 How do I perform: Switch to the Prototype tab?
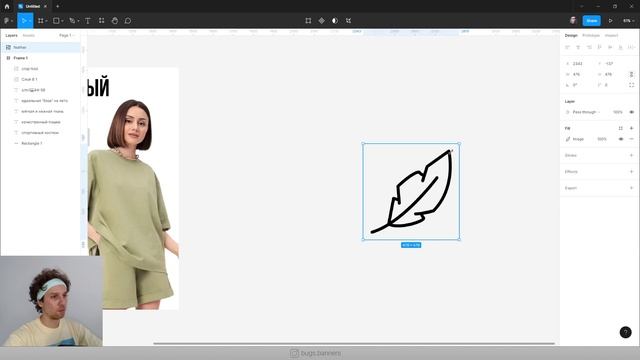pos(591,36)
